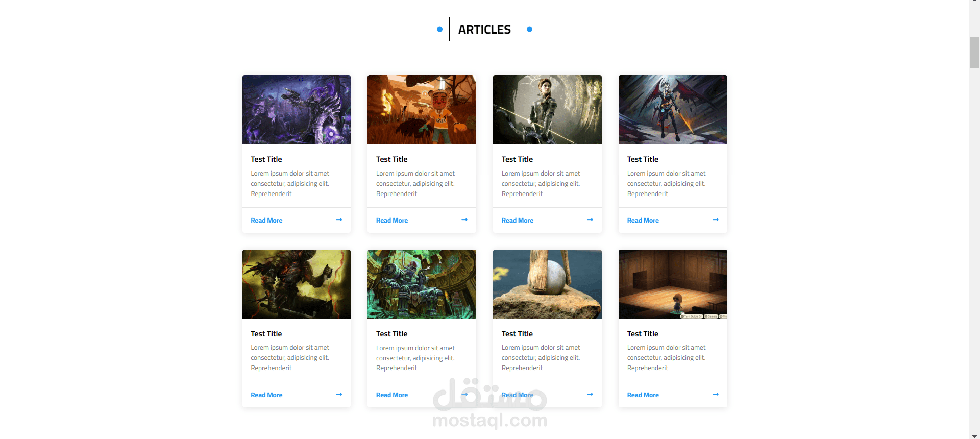Click Test Title under the wooden room image
This screenshot has height=439, width=980.
point(643,334)
